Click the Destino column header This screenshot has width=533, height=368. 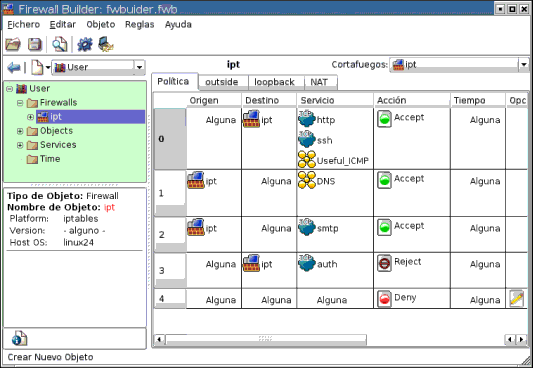pyautogui.click(x=269, y=100)
